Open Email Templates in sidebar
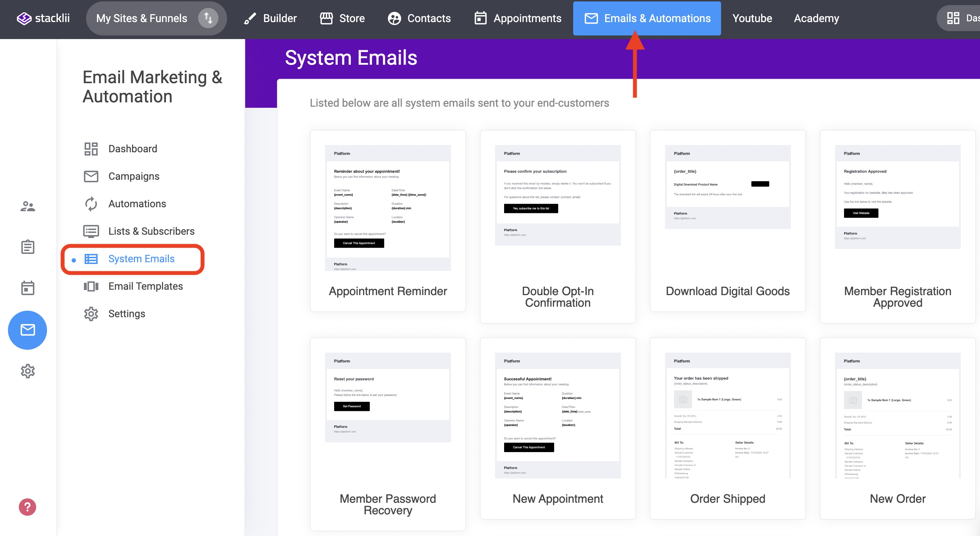The width and height of the screenshot is (980, 536). 145,286
